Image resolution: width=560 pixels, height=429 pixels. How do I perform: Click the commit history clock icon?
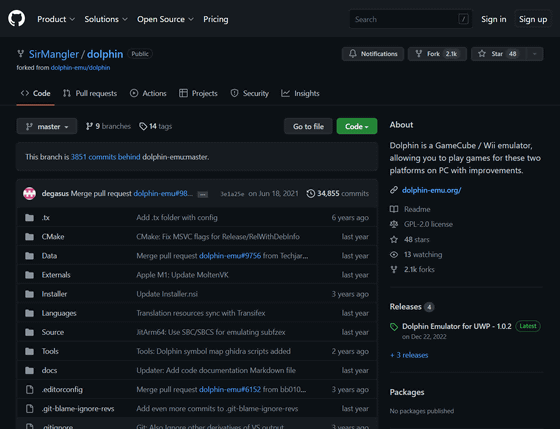(311, 194)
